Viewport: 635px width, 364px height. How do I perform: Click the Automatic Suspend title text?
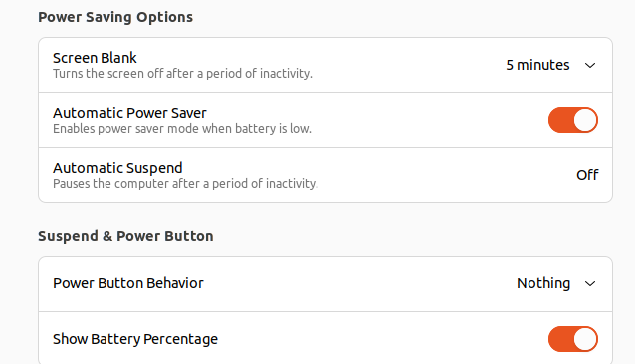pyautogui.click(x=117, y=168)
